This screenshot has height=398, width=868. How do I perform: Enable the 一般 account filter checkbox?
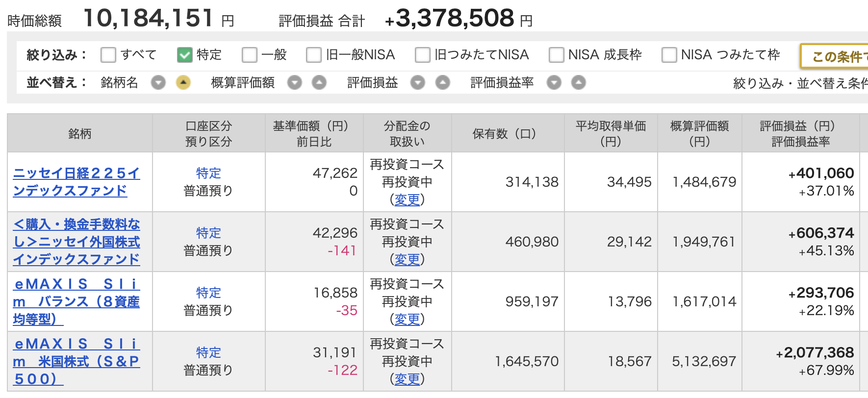pos(250,55)
